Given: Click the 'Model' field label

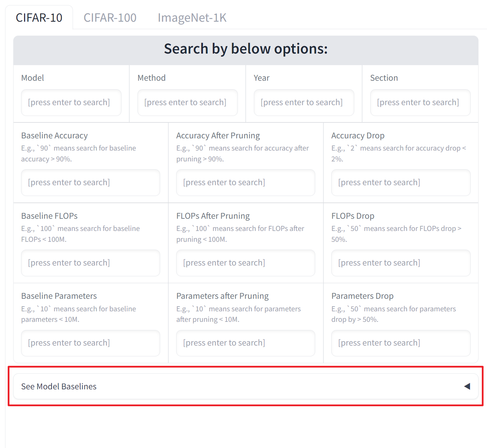Looking at the screenshot, I should pyautogui.click(x=33, y=78).
